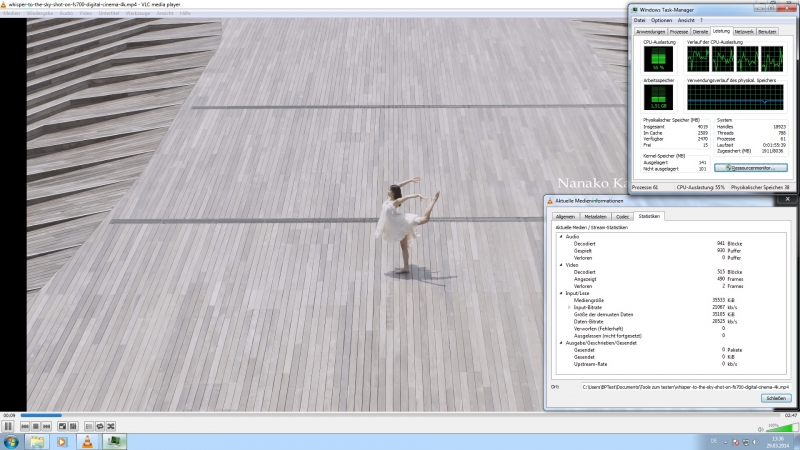Select the VLC cone taskbar icon
Image resolution: width=800 pixels, height=450 pixels.
tap(88, 442)
